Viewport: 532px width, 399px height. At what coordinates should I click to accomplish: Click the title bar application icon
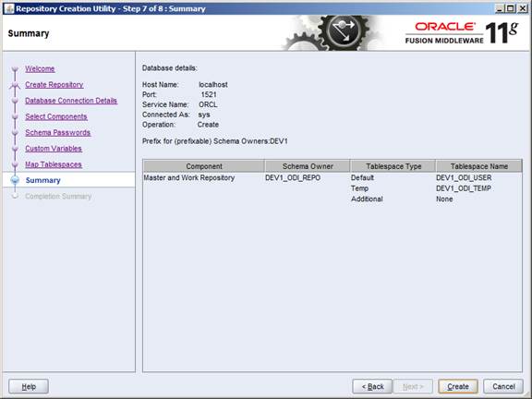tap(9, 8)
